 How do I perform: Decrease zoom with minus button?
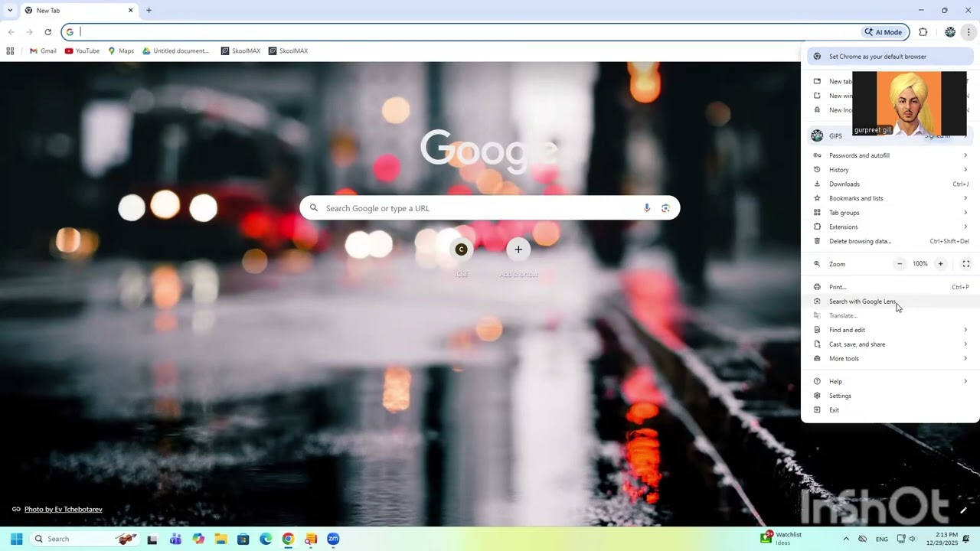click(x=900, y=264)
